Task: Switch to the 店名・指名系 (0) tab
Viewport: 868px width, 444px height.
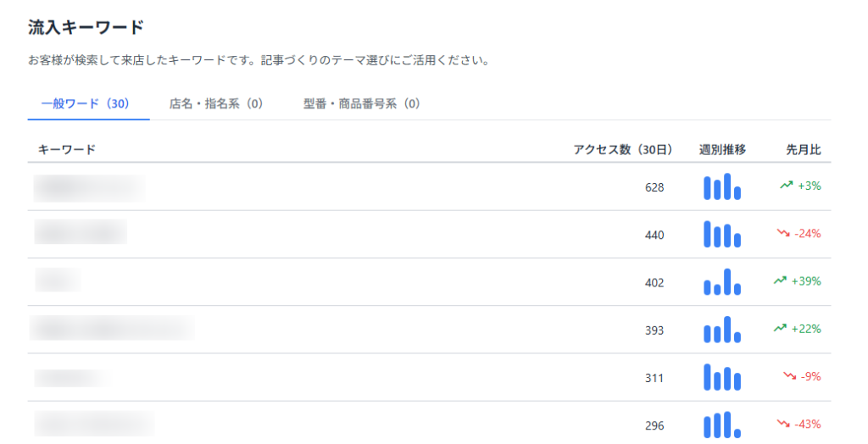Action: pos(216,103)
